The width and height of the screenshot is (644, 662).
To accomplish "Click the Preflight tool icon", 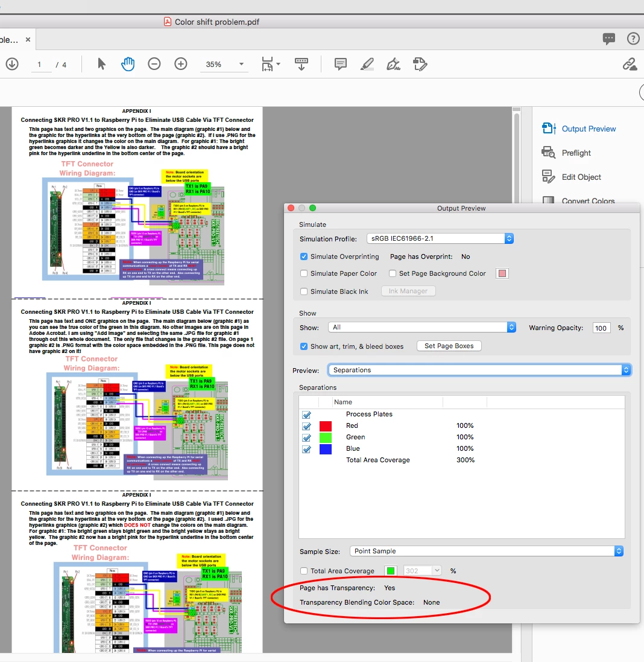I will 549,153.
